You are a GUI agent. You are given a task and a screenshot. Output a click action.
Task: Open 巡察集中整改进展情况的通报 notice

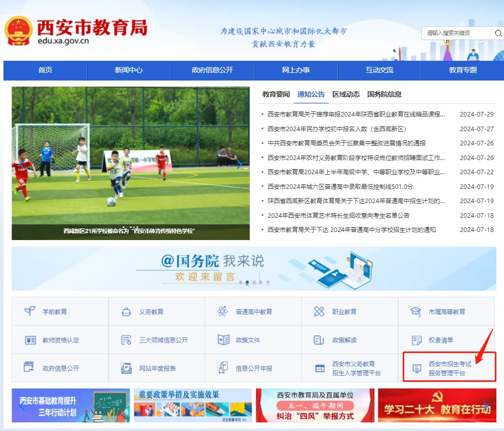coord(346,143)
